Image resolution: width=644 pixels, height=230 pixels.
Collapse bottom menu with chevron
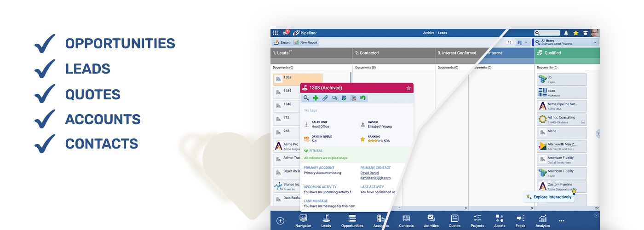(597, 215)
